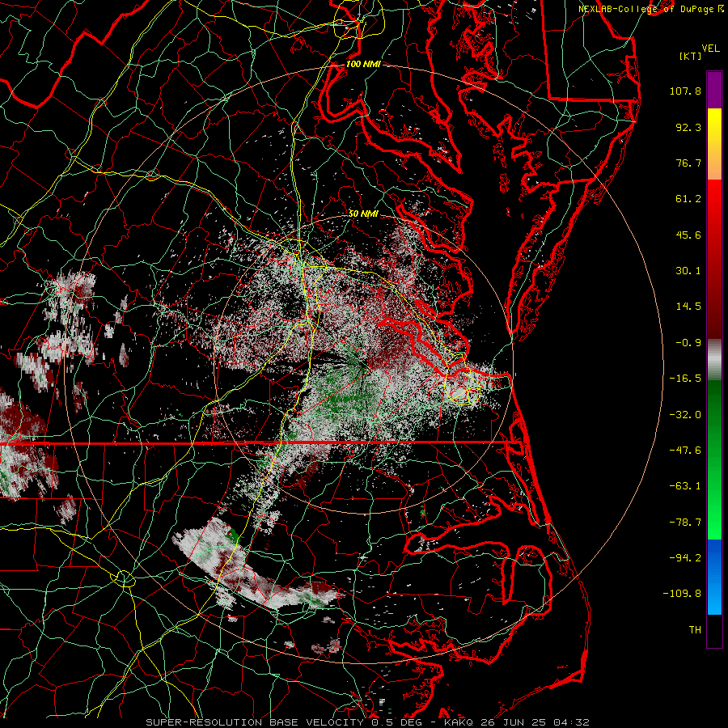728x728 pixels.
Task: Click the 50 NMI range ring label
Action: 363,214
